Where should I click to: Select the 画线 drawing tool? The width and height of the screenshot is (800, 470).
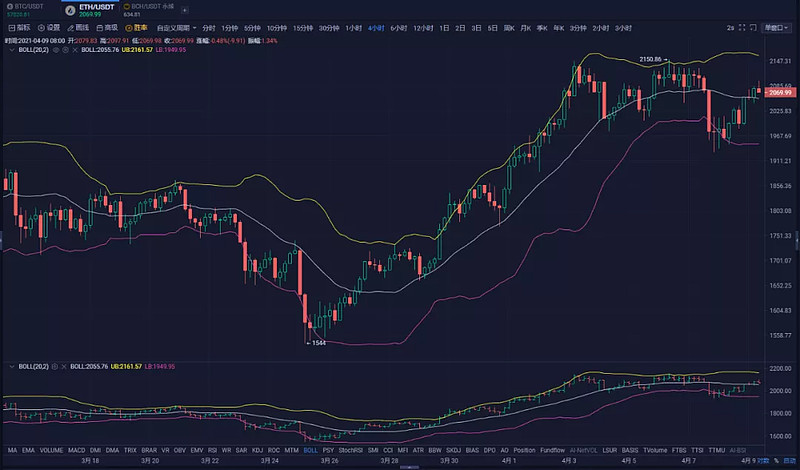pyautogui.click(x=79, y=28)
